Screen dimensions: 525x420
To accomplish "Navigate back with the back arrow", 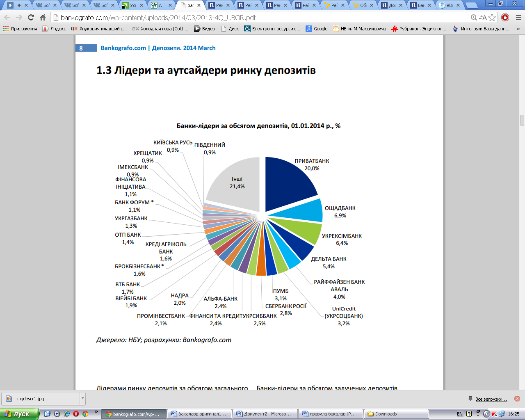I will 7,18.
